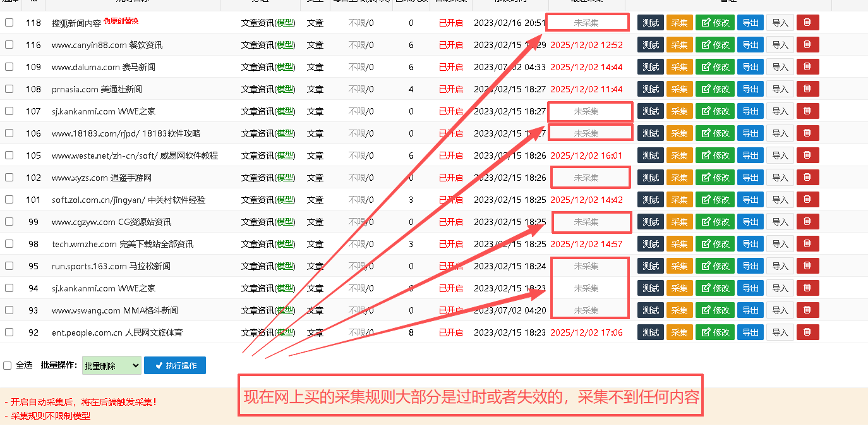The image size is (868, 426).
Task: Open the 批量删除 batch operation dropdown
Action: [112, 365]
